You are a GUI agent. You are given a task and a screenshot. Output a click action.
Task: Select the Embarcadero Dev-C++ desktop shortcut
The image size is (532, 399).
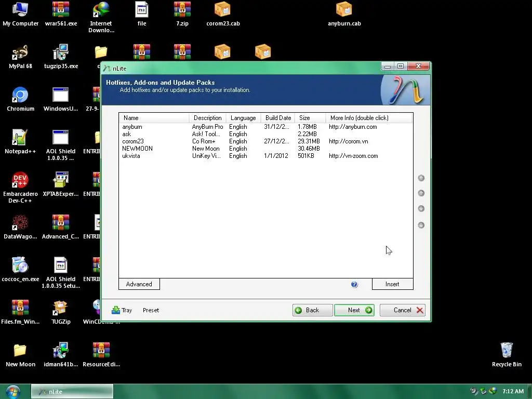click(20, 188)
